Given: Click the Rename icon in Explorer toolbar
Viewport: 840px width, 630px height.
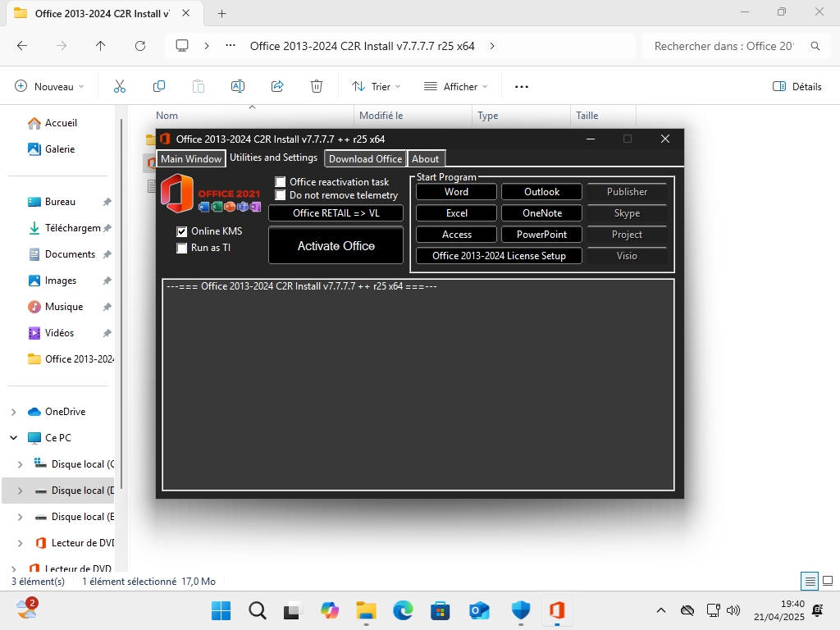Looking at the screenshot, I should point(238,86).
